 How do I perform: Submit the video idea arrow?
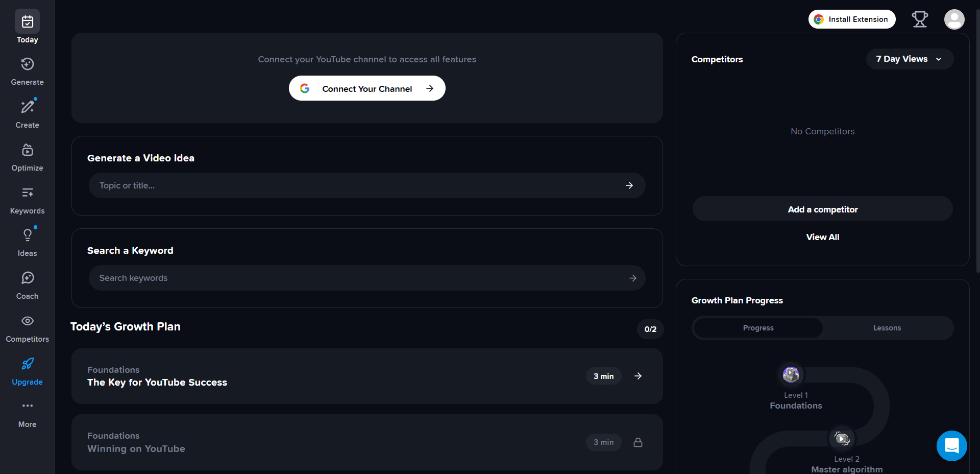tap(629, 185)
